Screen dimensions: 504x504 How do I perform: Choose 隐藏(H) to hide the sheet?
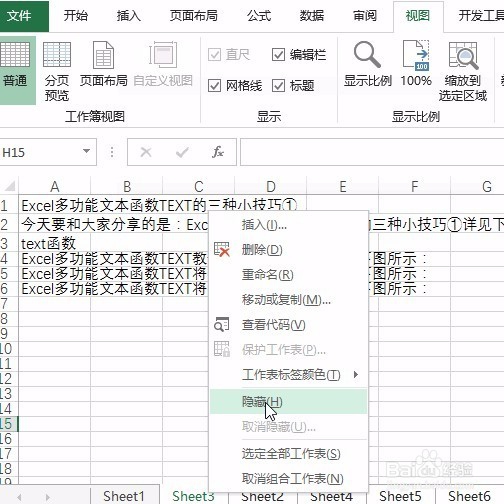pos(289,401)
